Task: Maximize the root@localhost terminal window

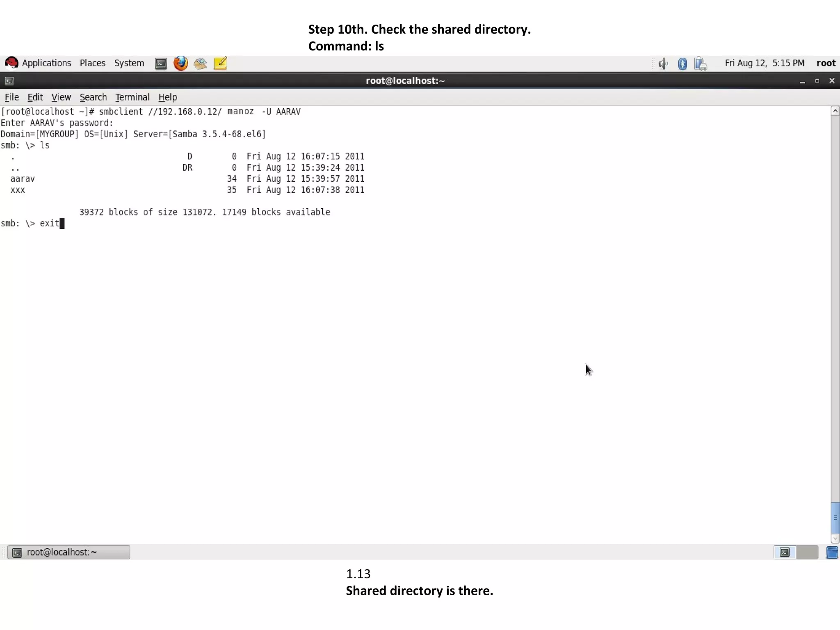Action: [817, 81]
